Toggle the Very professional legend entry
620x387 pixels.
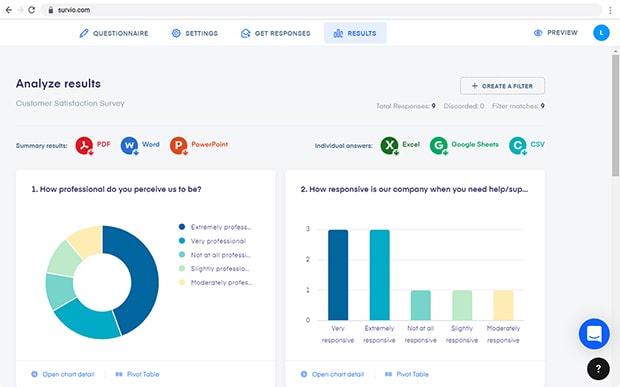tap(212, 241)
